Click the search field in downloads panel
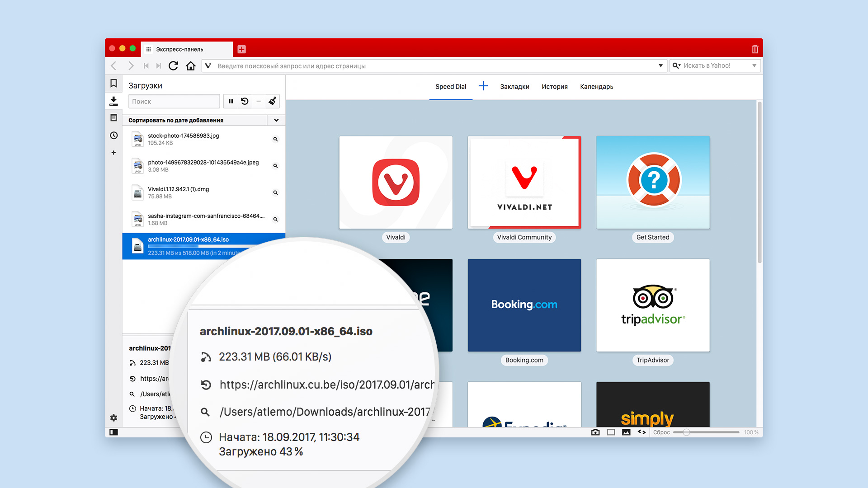Image resolution: width=868 pixels, height=488 pixels. 173,101
